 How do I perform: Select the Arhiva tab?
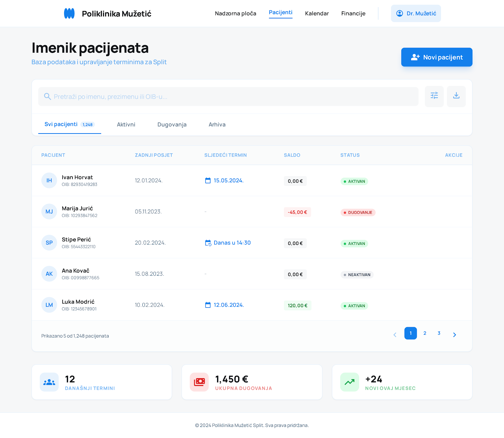(x=217, y=124)
